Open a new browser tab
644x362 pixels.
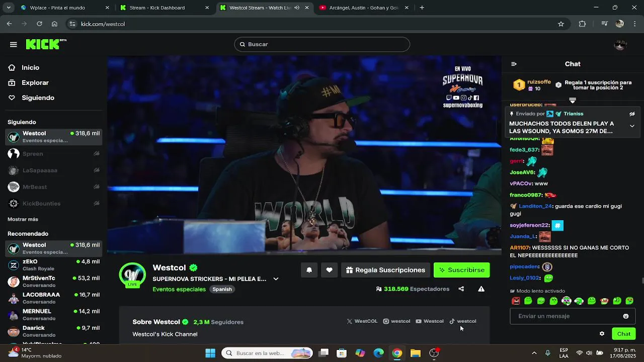(422, 8)
